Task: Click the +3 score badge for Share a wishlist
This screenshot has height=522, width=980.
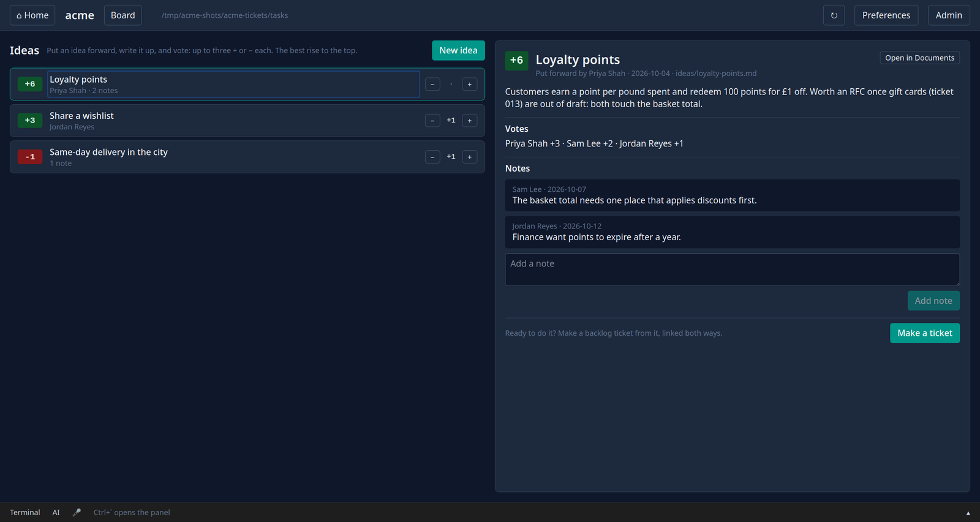Action: tap(30, 120)
